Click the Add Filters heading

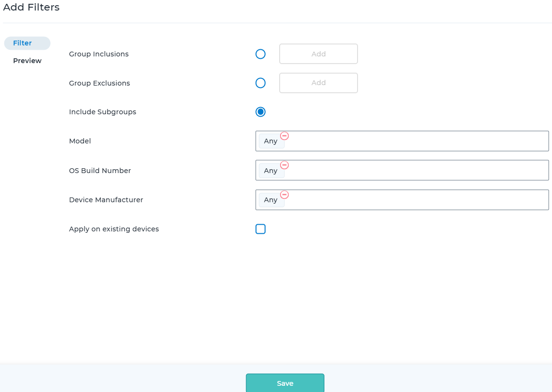tap(32, 7)
